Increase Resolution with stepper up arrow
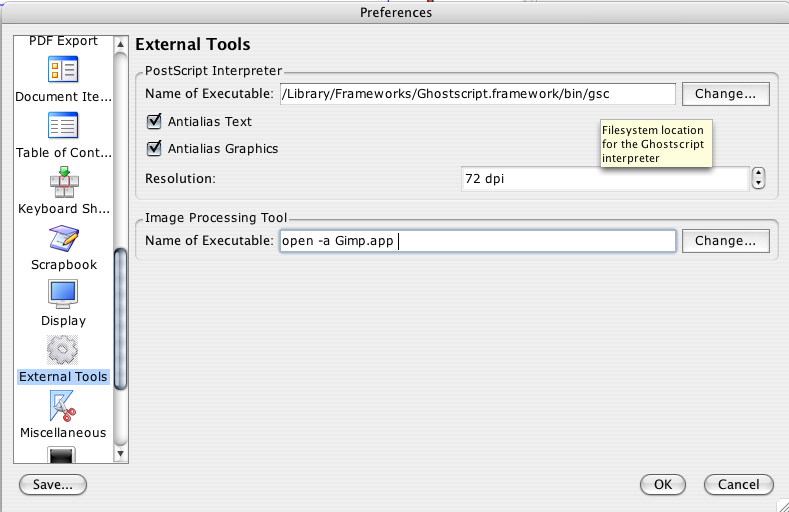The image size is (789, 512). tap(758, 174)
